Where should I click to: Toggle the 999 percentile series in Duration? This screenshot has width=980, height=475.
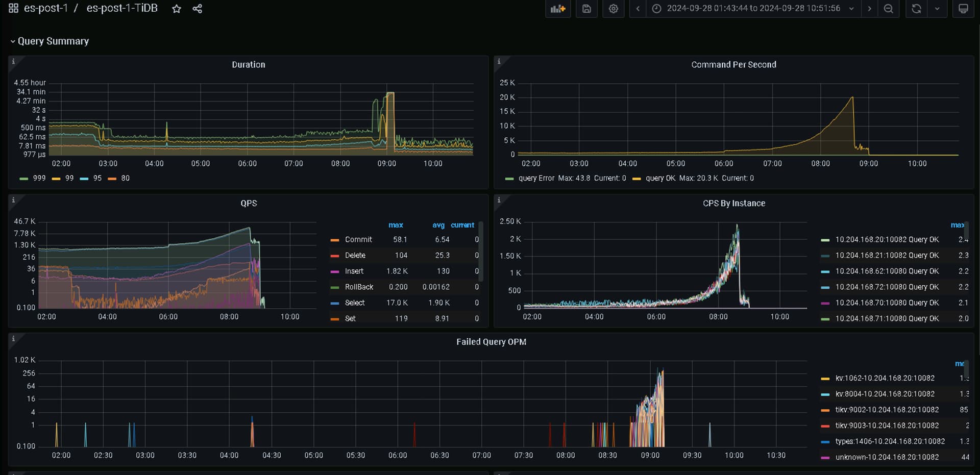click(39, 178)
